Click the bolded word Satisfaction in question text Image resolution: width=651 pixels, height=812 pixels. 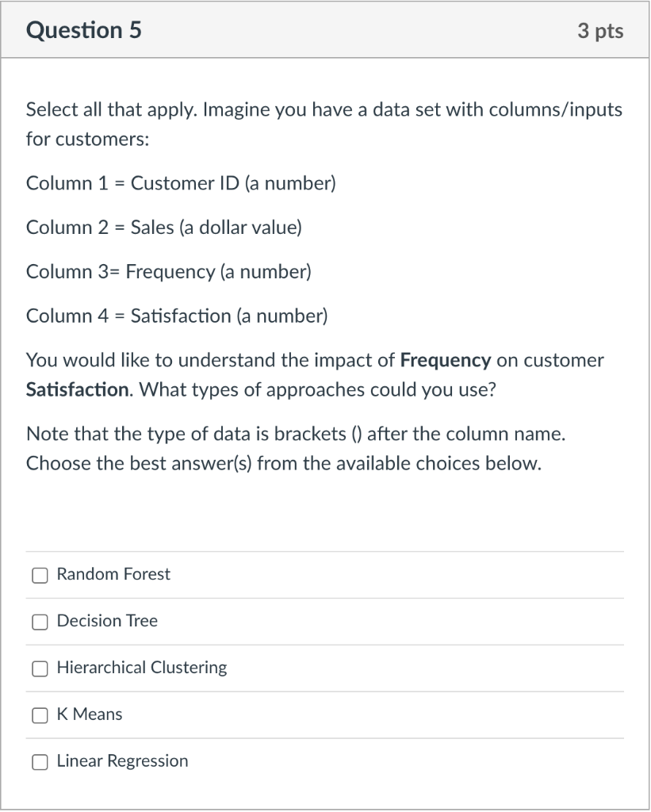coord(73,389)
